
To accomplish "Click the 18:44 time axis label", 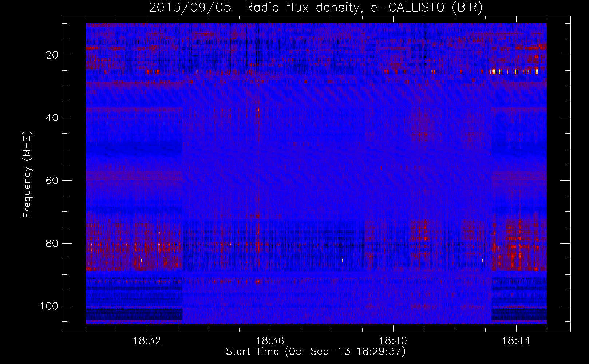I will tap(516, 341).
